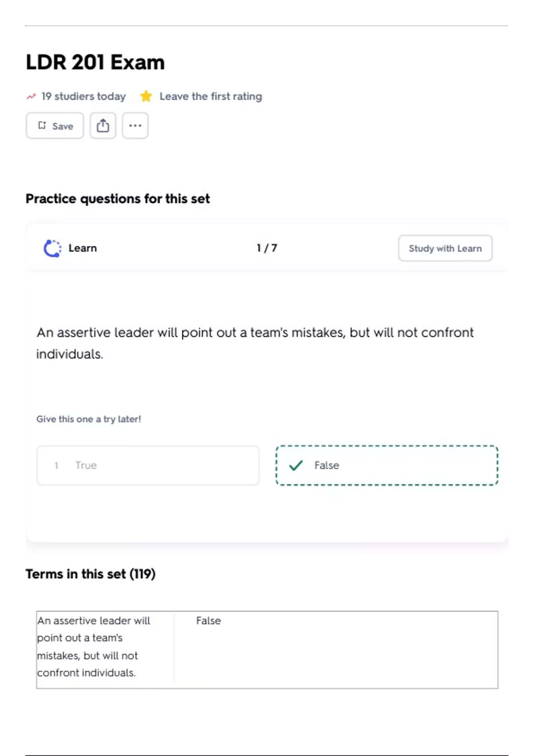The width and height of the screenshot is (534, 756).
Task: Open the three-dots more options menu
Action: coord(135,126)
